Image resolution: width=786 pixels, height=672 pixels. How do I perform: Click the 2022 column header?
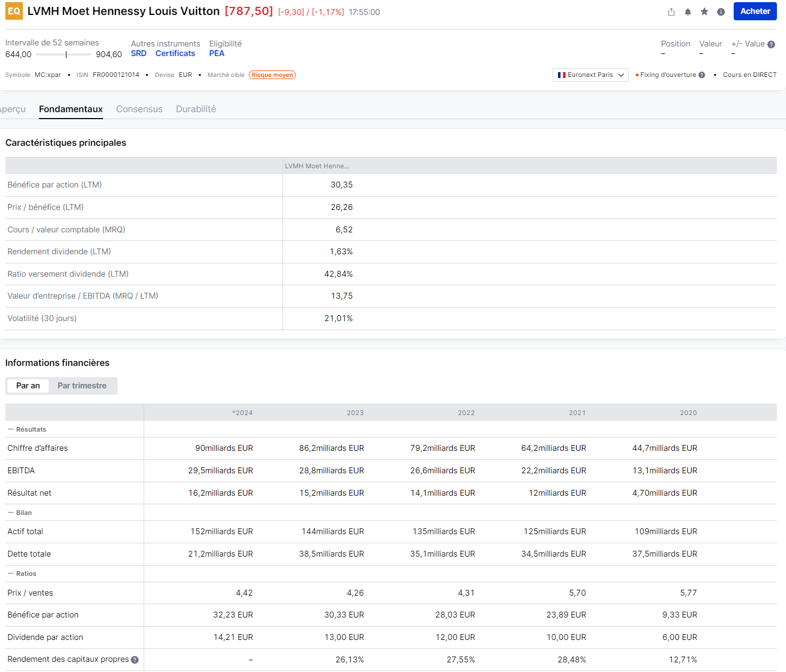click(466, 413)
